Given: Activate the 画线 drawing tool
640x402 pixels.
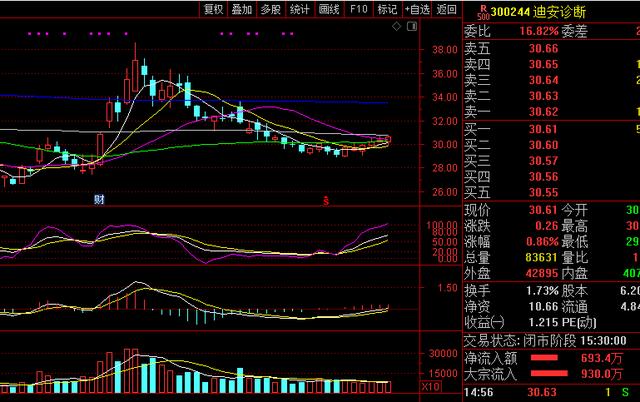Looking at the screenshot, I should (x=329, y=9).
